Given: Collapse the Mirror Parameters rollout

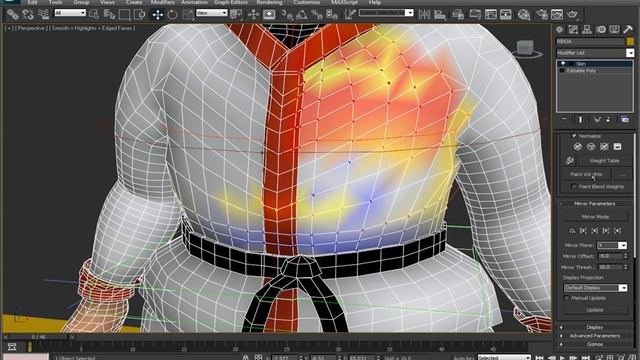Looking at the screenshot, I should [595, 203].
